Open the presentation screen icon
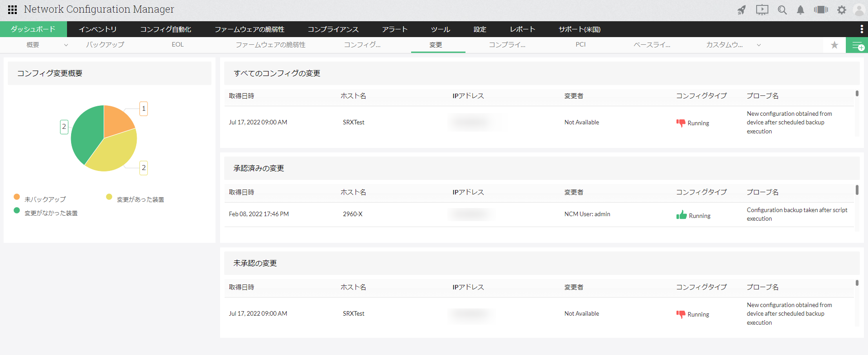 point(762,10)
